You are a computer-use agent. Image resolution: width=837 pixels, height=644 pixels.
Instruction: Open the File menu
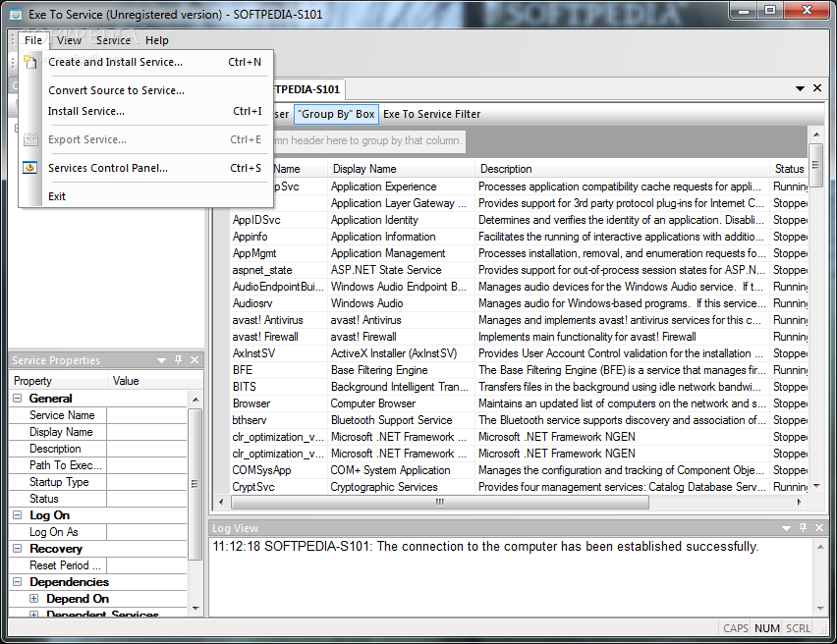(33, 40)
